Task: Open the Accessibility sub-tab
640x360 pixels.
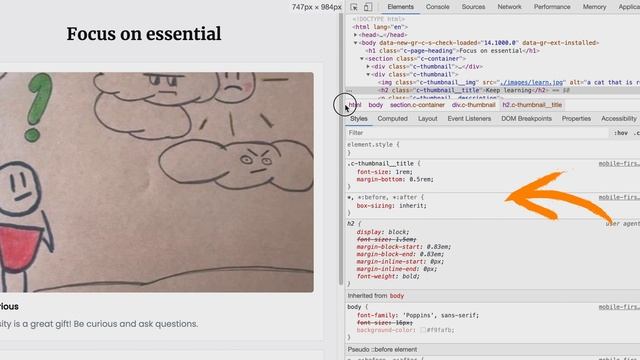Action: [x=618, y=118]
